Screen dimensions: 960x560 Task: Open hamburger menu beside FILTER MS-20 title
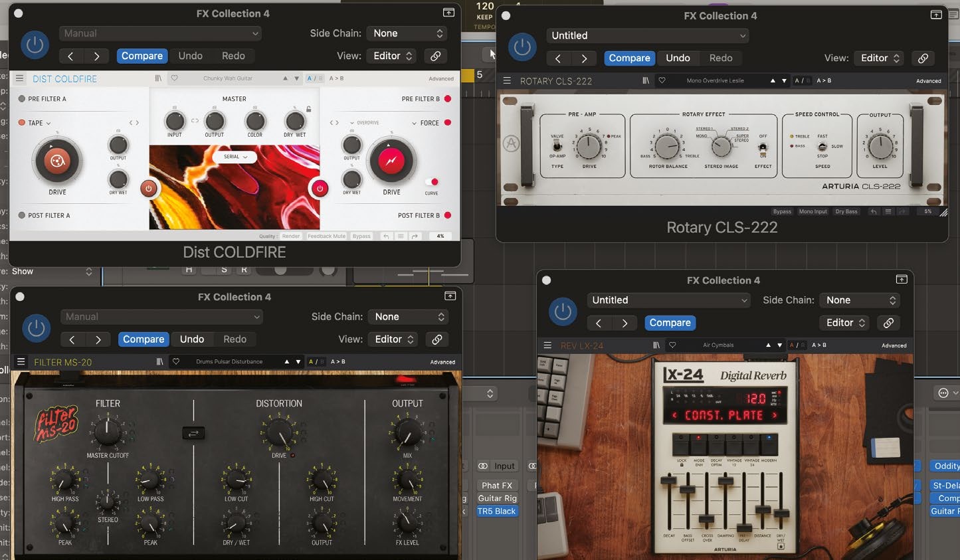coord(21,362)
